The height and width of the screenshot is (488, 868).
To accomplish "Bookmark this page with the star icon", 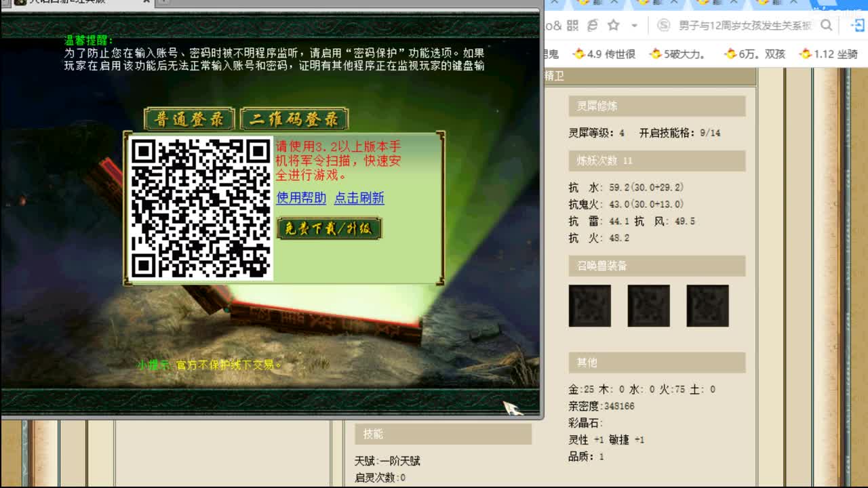I will [x=614, y=26].
